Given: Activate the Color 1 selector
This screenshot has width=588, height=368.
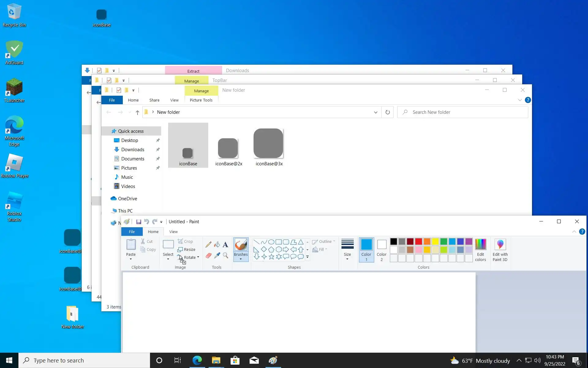Looking at the screenshot, I should point(366,250).
